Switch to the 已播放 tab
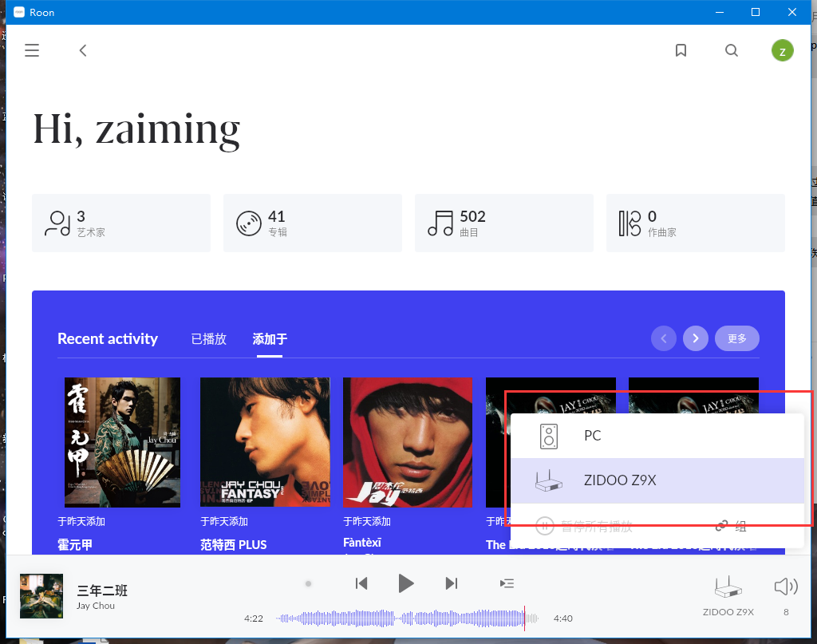The width and height of the screenshot is (817, 644). (208, 339)
